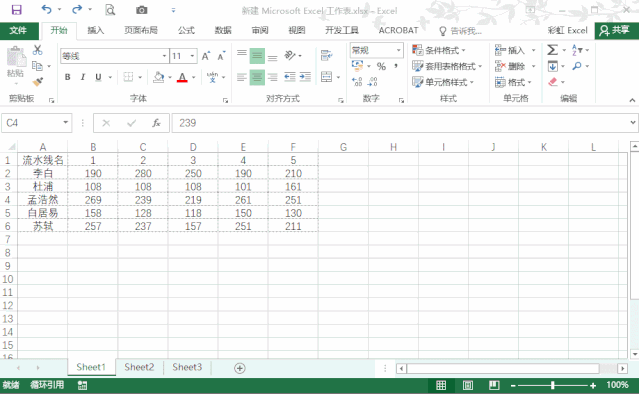Click Merge and Center icon
Viewport: 639px width, 394px height.
click(x=326, y=77)
